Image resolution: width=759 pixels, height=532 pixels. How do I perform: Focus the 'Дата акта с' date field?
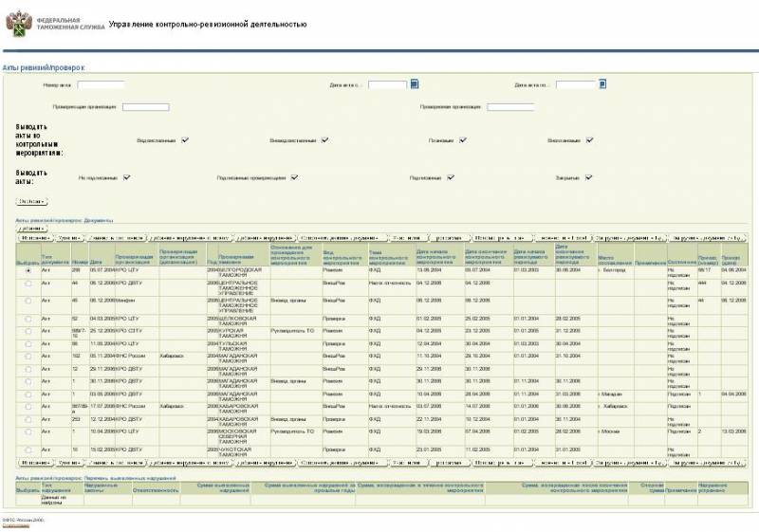coord(388,85)
